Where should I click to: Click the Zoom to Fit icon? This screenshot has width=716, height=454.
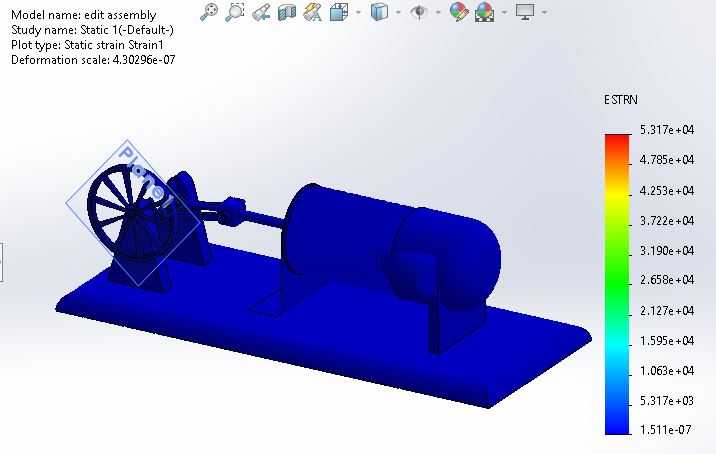209,12
